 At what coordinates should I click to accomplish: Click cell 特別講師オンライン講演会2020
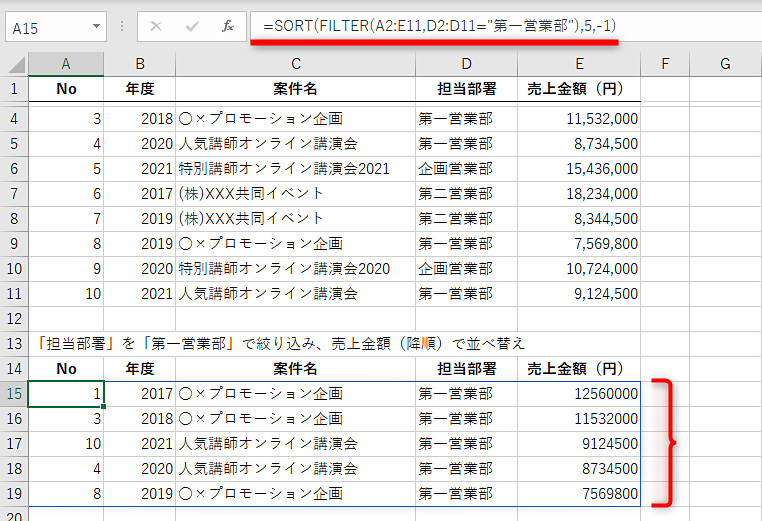click(295, 269)
